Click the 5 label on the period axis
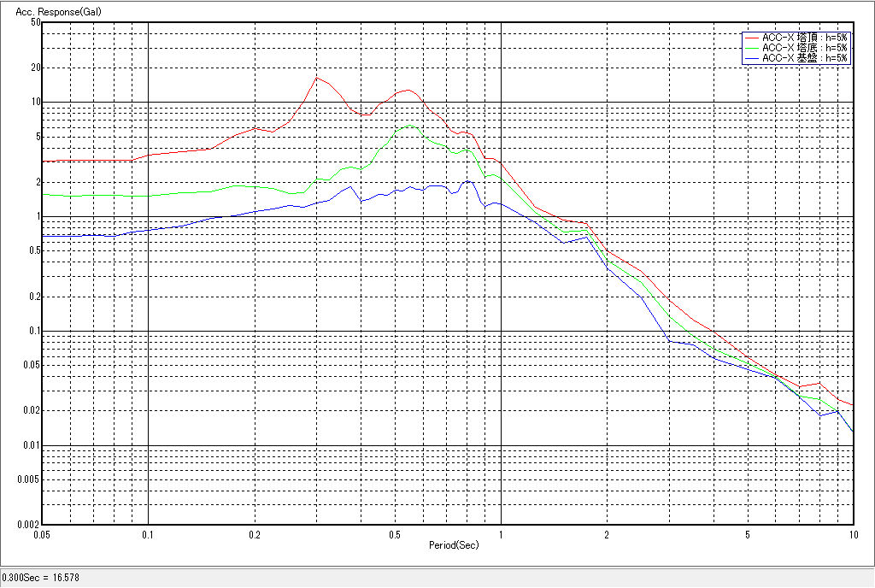This screenshot has height=588, width=875. click(747, 534)
